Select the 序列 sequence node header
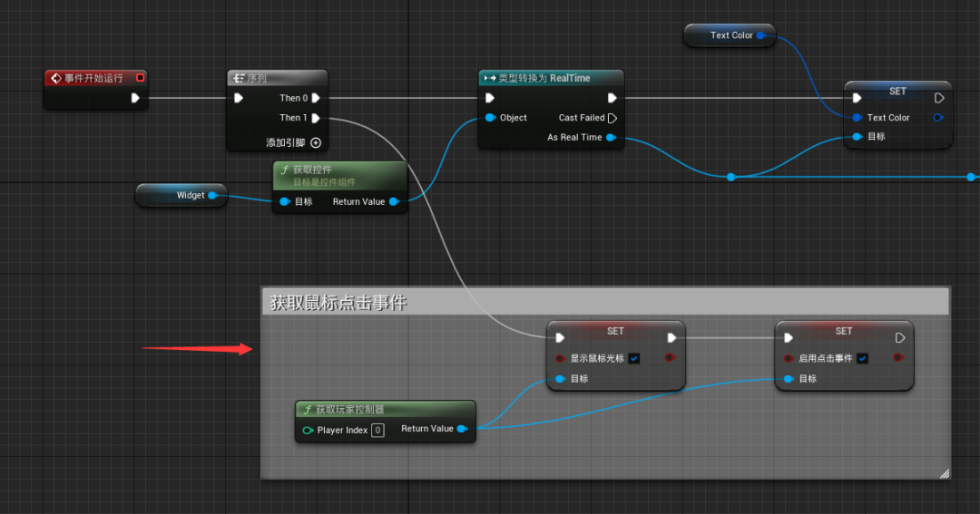This screenshot has height=514, width=980. pos(277,78)
